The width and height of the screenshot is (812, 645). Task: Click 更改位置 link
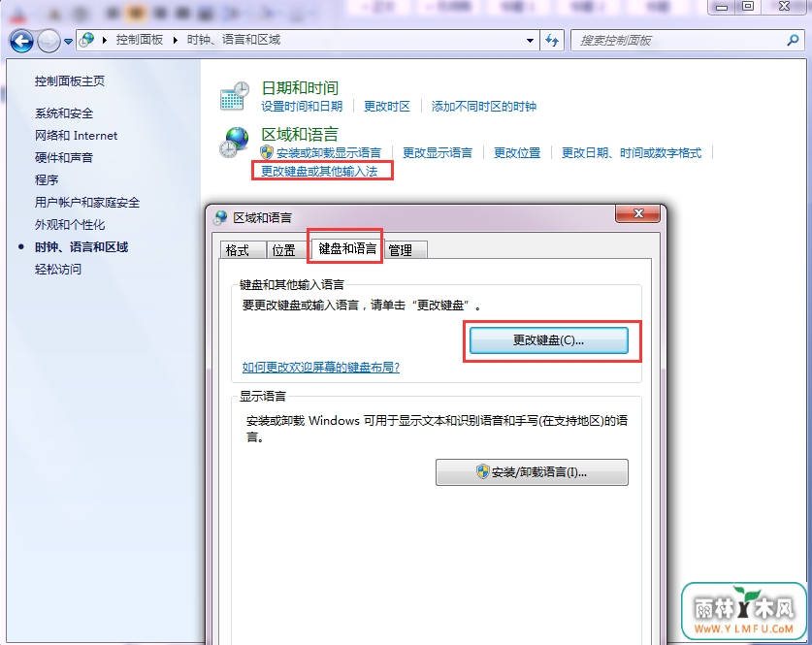[x=517, y=152]
